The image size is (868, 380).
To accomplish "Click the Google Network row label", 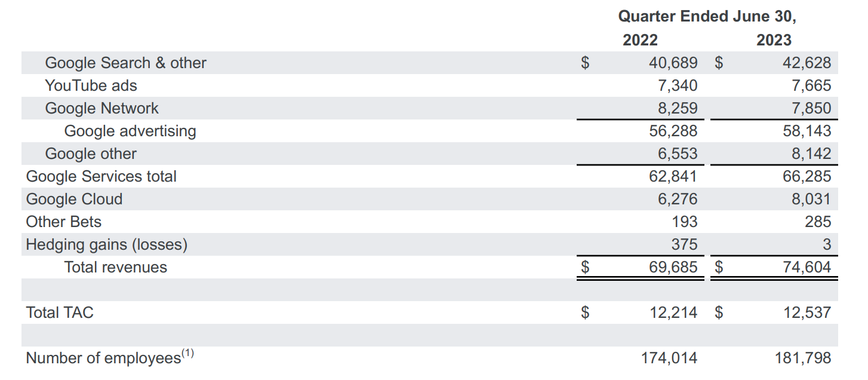I will click(101, 108).
